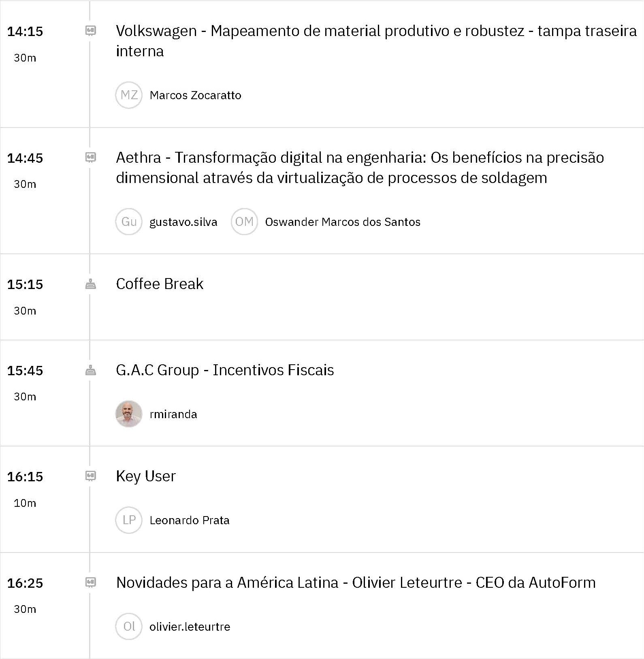Click the MZ speaker avatar

pos(129,95)
